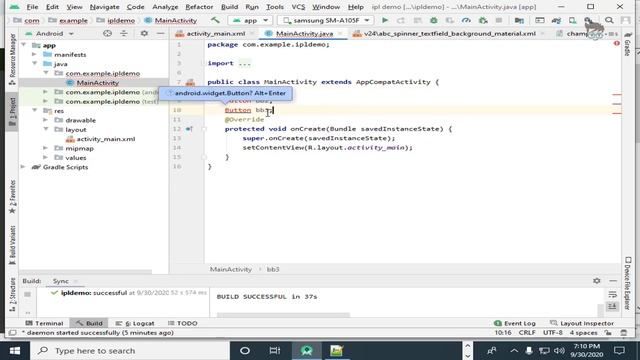Expand the drawable folder

tap(45, 120)
